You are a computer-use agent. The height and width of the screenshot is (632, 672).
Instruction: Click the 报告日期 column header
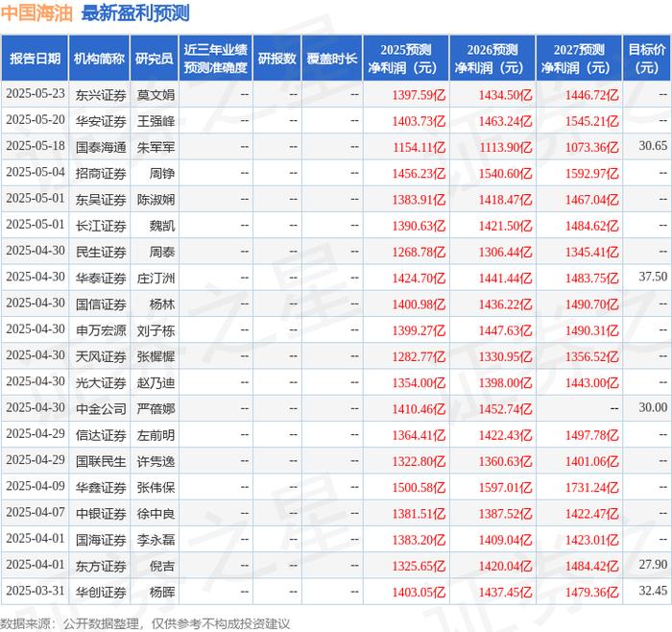(35, 59)
